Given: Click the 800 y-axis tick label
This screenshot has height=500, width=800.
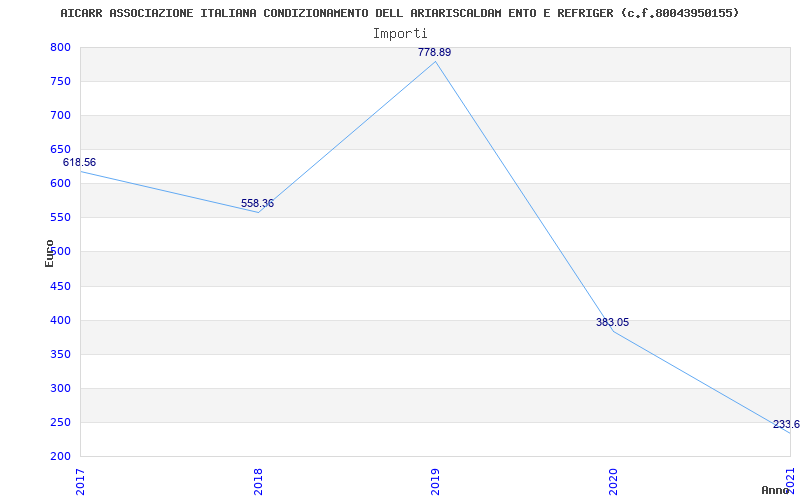Looking at the screenshot, I should (60, 47).
